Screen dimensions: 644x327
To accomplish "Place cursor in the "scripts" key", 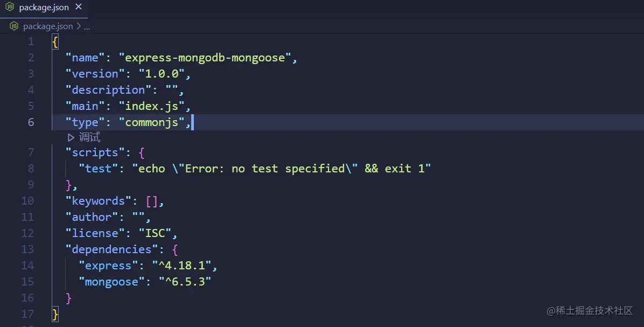I will pyautogui.click(x=92, y=152).
